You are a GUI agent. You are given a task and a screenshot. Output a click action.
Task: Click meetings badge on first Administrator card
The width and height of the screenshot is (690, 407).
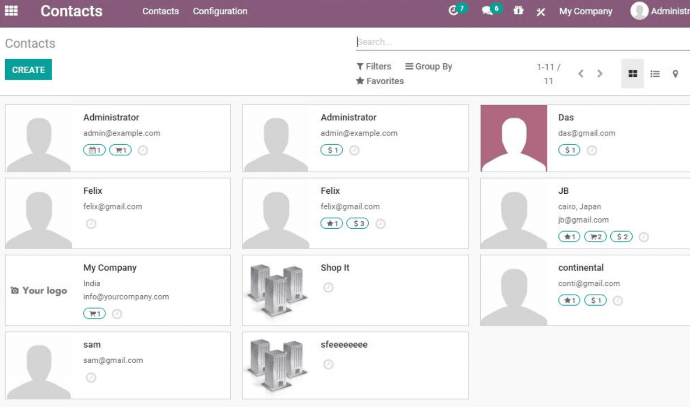[94, 150]
